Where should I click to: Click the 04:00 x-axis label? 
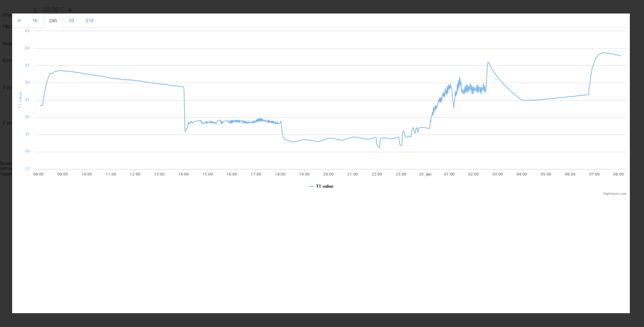522,174
